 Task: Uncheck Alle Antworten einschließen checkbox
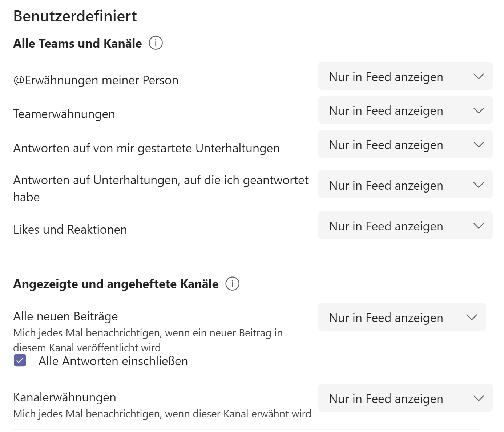[20, 361]
